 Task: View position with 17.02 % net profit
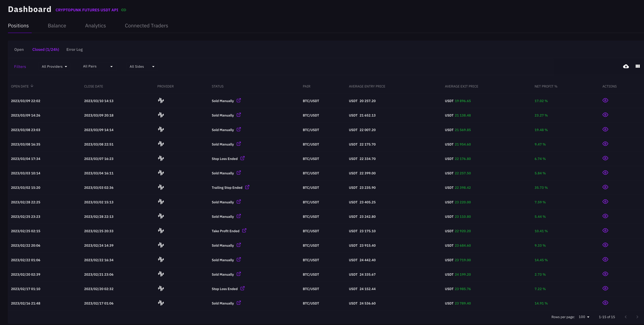click(x=605, y=100)
